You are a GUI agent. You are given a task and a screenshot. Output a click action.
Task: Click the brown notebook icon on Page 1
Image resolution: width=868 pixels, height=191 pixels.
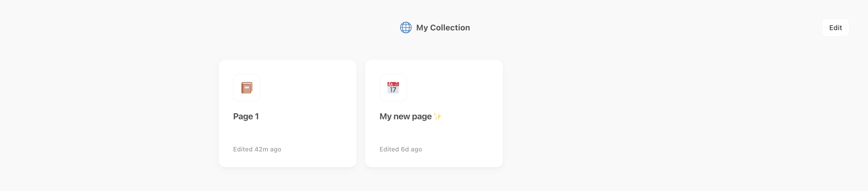(x=247, y=87)
